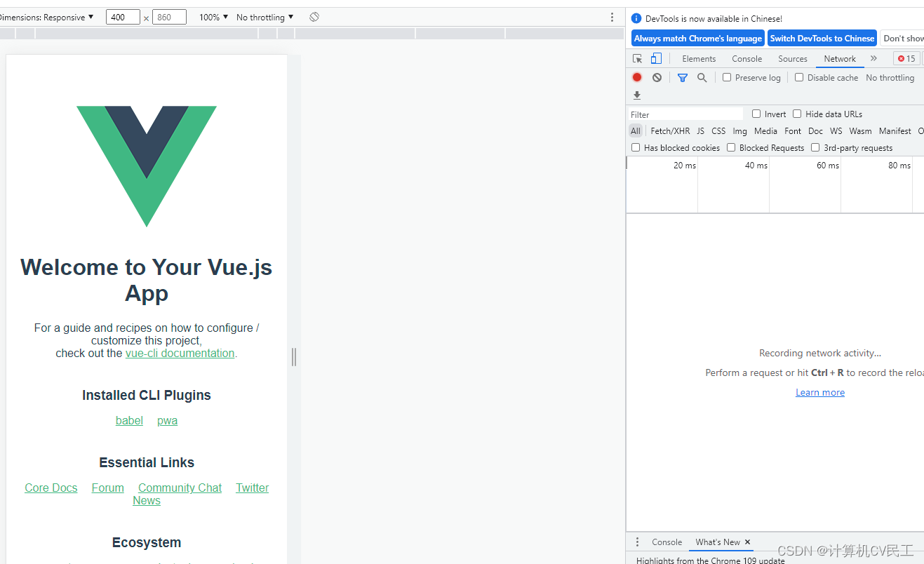Filter requests by Manifest
The width and height of the screenshot is (924, 564).
(x=895, y=131)
